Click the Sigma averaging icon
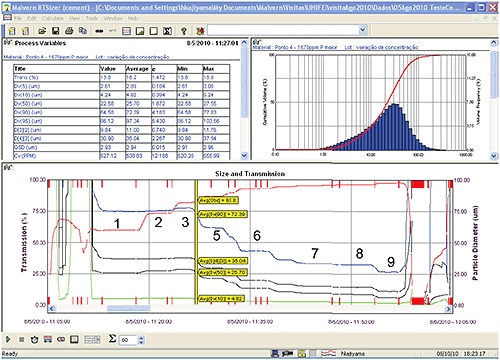Screen dimensions: 500x360 point(113,339)
